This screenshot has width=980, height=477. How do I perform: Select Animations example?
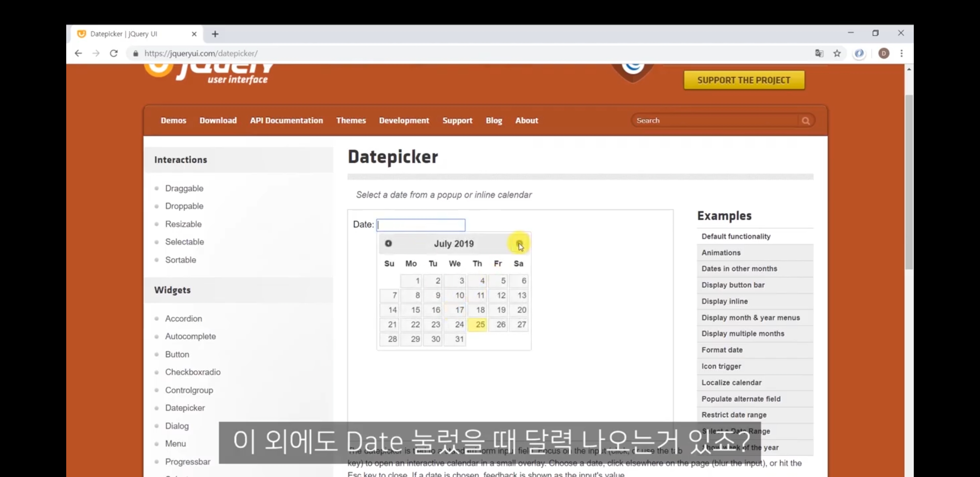coord(755,253)
